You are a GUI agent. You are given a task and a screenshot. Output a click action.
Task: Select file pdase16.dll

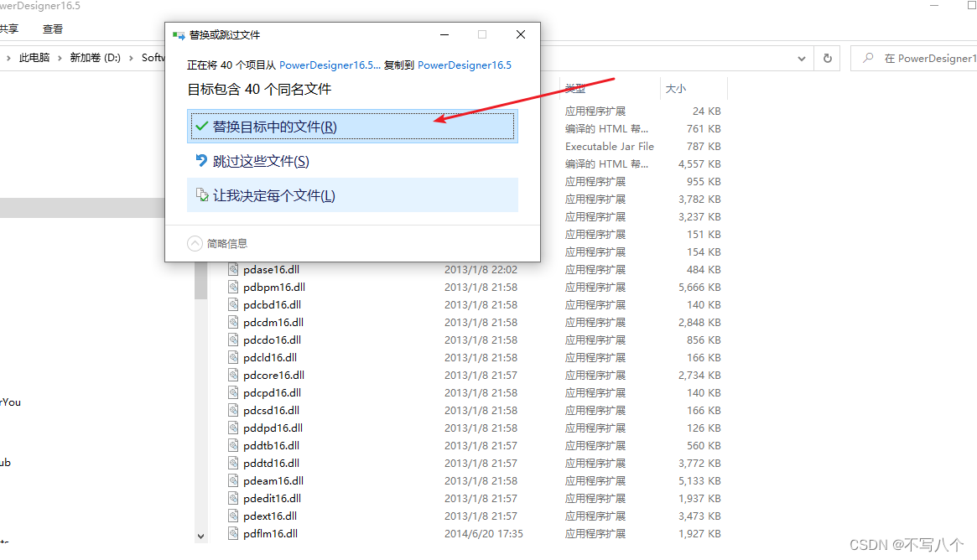271,270
